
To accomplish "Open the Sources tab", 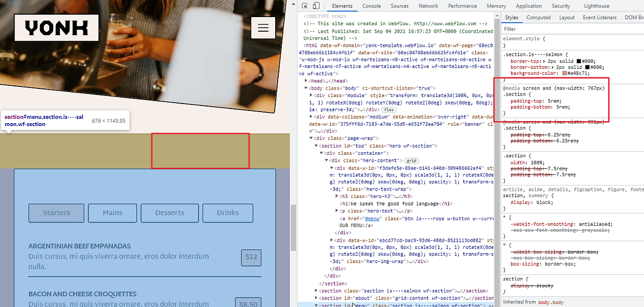I will [399, 6].
